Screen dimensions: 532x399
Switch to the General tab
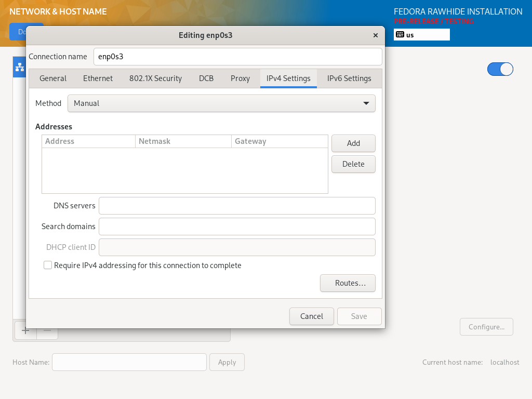[x=53, y=78]
